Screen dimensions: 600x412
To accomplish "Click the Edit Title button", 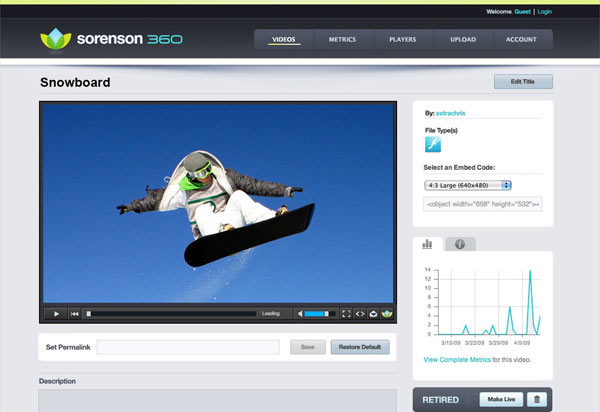I will point(522,82).
